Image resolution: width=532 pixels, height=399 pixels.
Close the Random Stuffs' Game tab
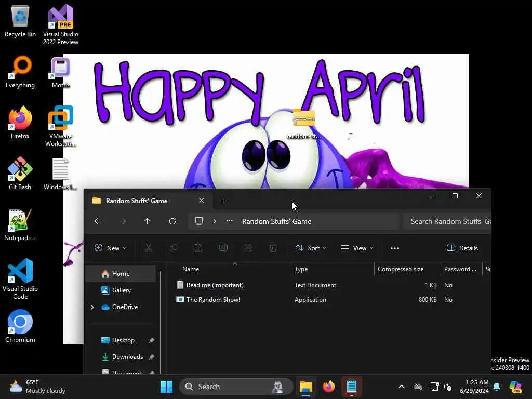coord(201,201)
